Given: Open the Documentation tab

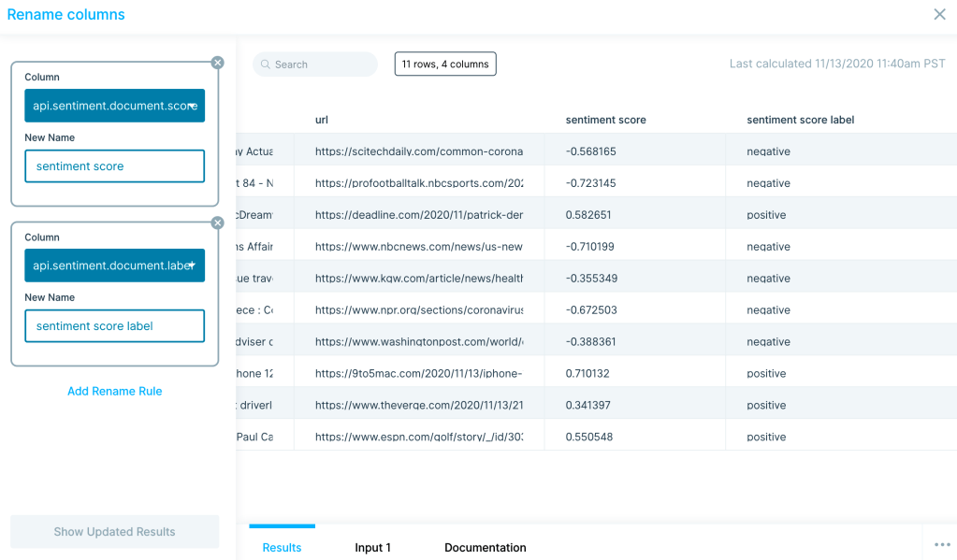Looking at the screenshot, I should click(485, 547).
